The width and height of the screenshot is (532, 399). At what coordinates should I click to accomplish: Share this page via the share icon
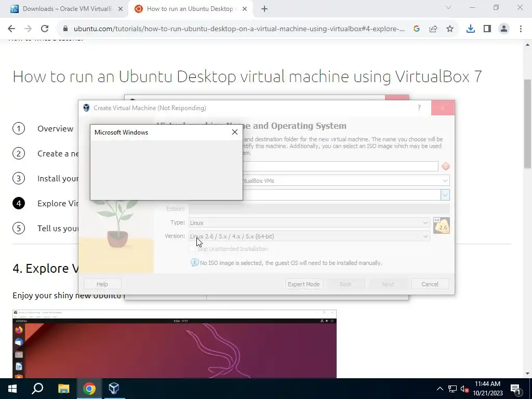click(433, 29)
